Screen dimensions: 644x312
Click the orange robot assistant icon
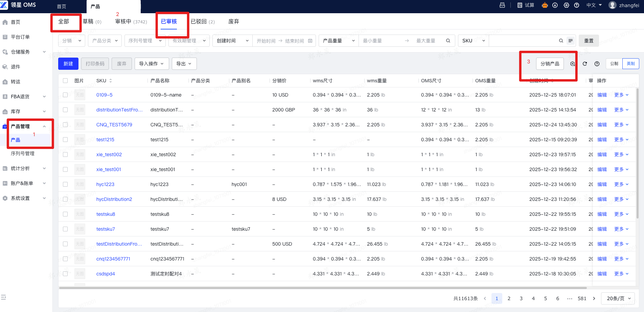pos(545,5)
